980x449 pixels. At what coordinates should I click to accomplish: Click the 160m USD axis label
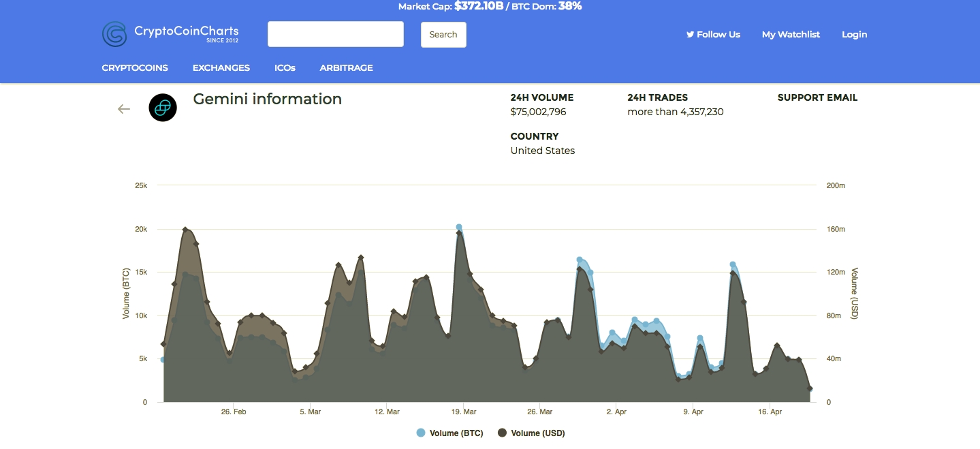pyautogui.click(x=836, y=229)
